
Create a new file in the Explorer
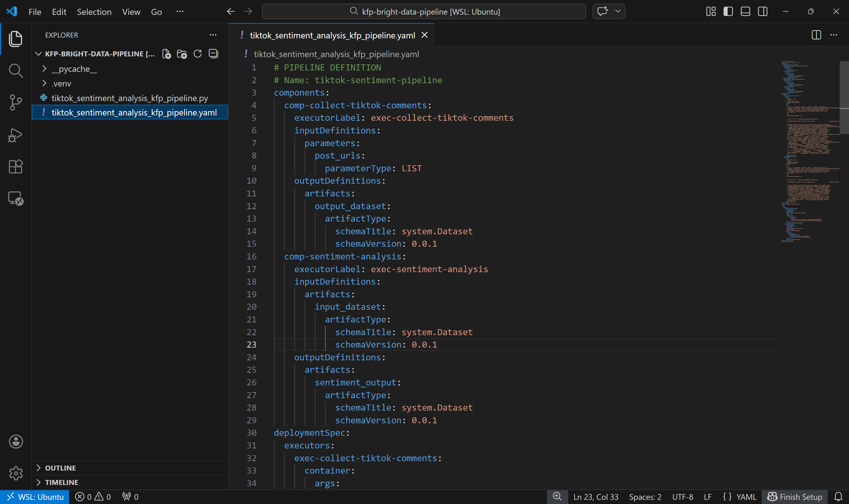click(x=166, y=53)
